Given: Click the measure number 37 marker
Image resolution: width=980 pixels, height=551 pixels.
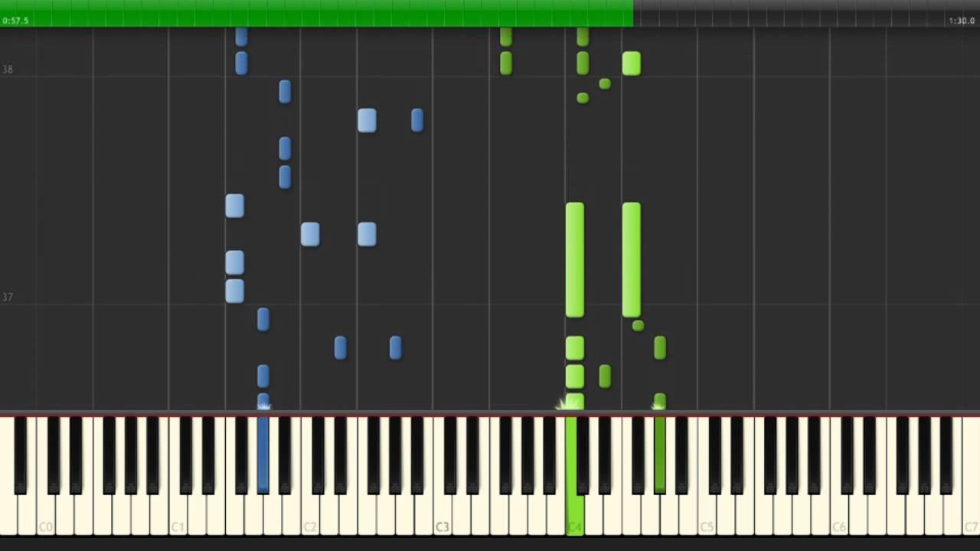Looking at the screenshot, I should tap(8, 297).
